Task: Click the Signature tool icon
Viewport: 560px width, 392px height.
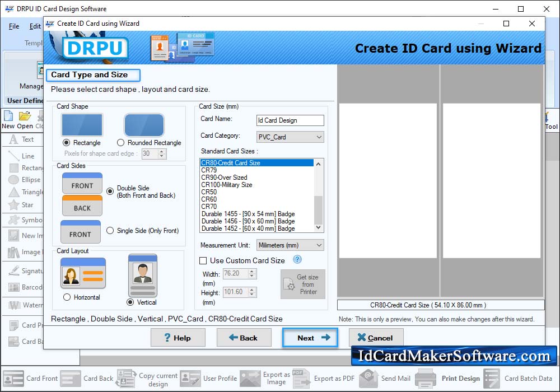Action: (14, 271)
